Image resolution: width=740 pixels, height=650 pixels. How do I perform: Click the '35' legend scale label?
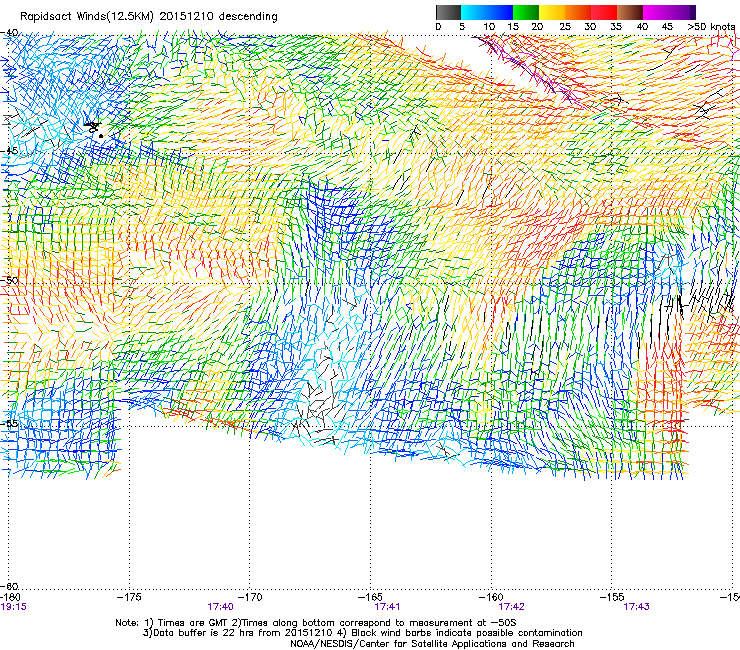click(x=616, y=27)
